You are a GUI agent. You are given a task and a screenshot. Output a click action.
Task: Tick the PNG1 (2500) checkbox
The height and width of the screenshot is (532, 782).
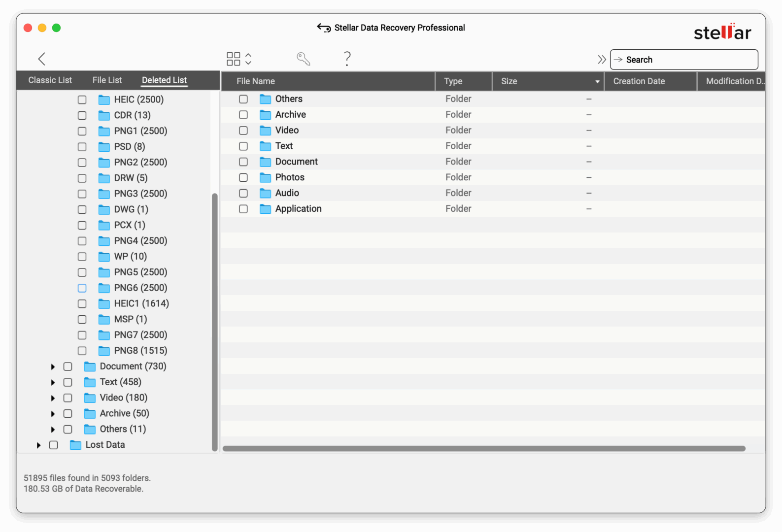click(82, 132)
